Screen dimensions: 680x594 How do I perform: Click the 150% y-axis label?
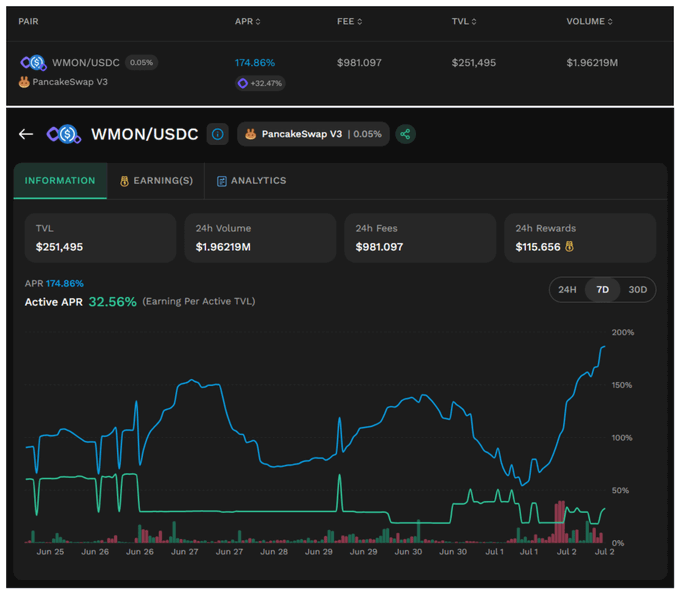pos(622,385)
